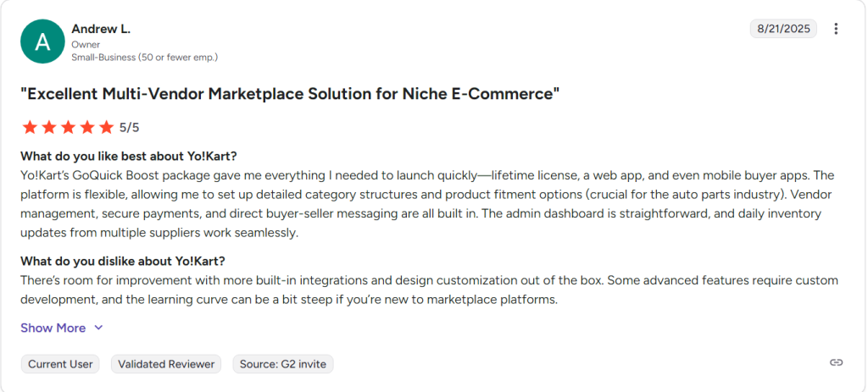Click the green "A" reviewer avatar

tap(42, 41)
